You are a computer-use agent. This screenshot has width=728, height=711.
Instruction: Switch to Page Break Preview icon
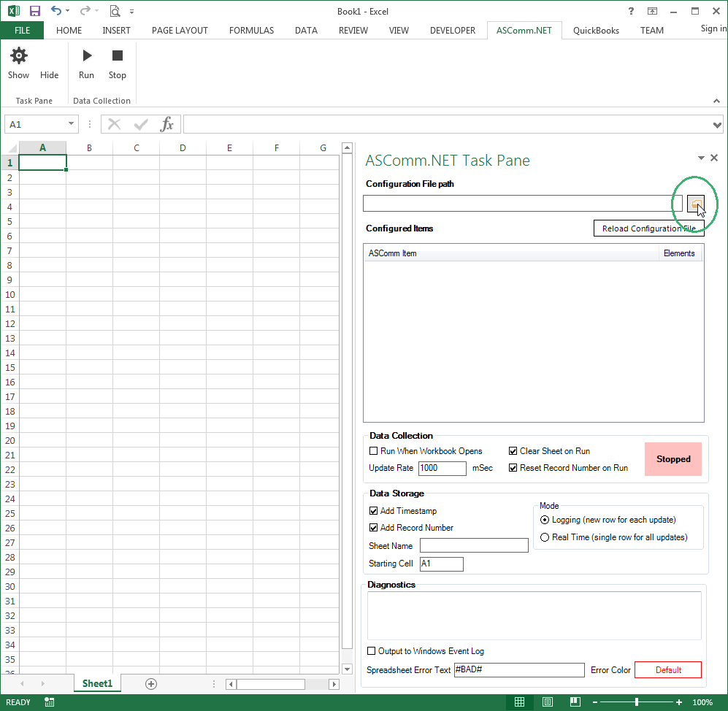(x=575, y=702)
